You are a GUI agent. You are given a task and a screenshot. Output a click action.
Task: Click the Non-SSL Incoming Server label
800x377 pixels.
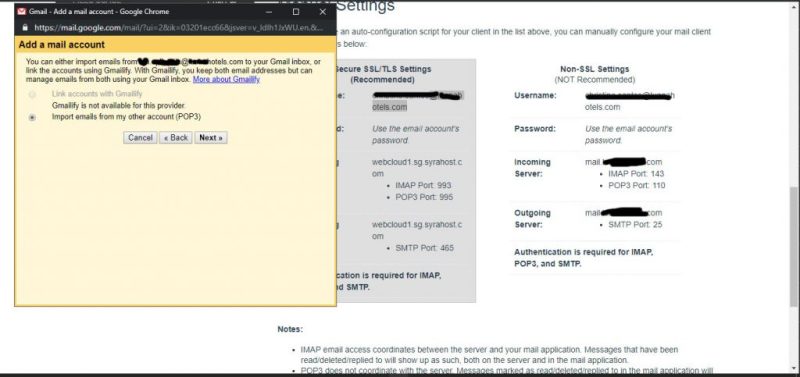click(532, 168)
